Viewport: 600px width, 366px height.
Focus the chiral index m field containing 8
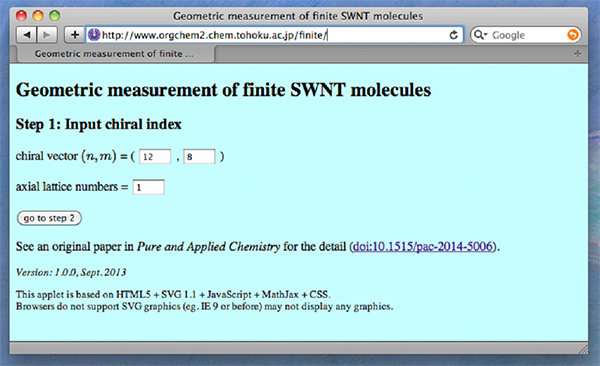(x=199, y=157)
